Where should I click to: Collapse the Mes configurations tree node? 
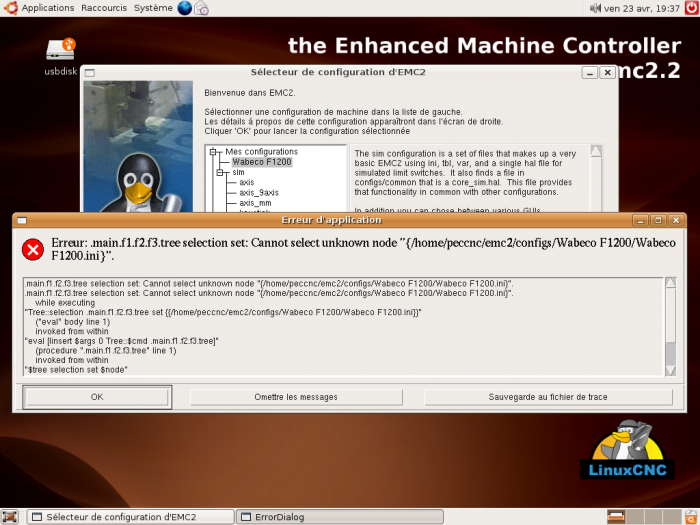coord(213,152)
